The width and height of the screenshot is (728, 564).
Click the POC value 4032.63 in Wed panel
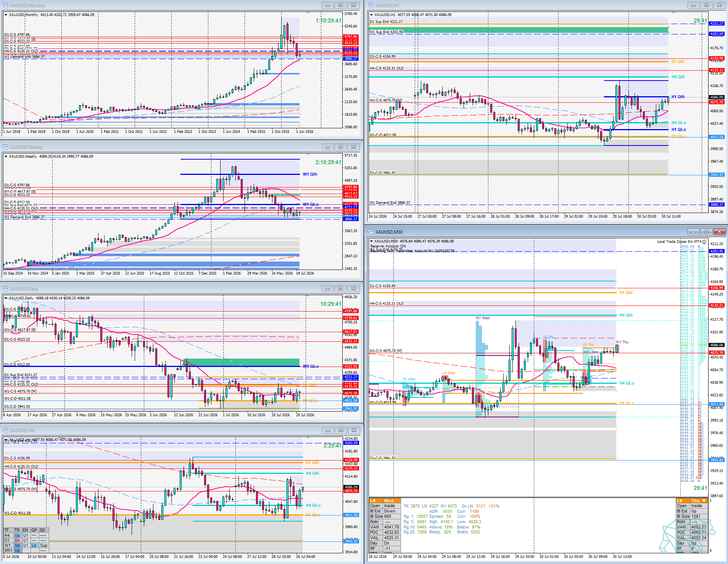(391, 533)
